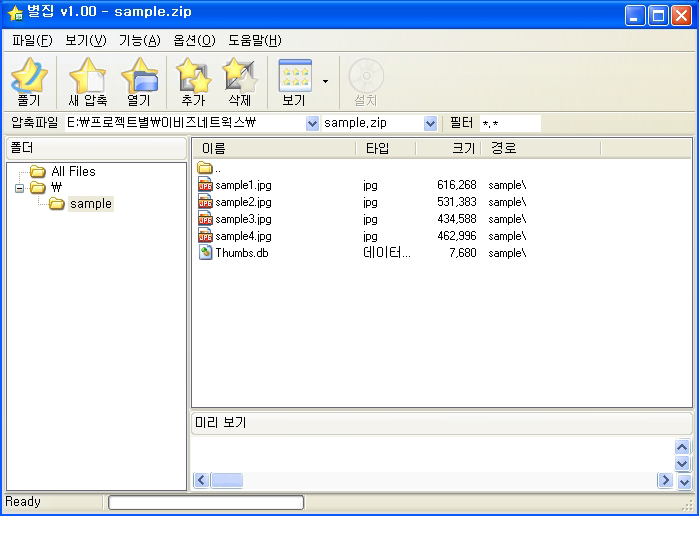Image resolution: width=700 pixels, height=538 pixels.
Task: Click the preview scroll-right arrow
Action: coord(665,480)
